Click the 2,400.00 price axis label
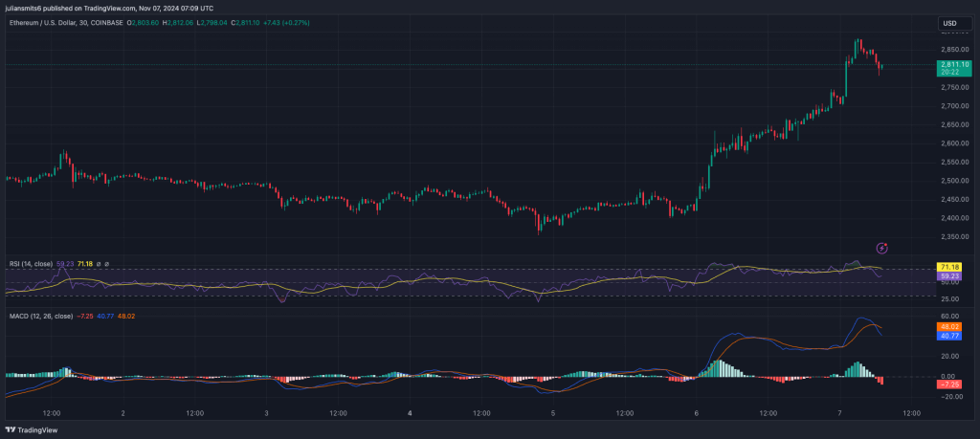The width and height of the screenshot is (980, 439). pos(954,218)
